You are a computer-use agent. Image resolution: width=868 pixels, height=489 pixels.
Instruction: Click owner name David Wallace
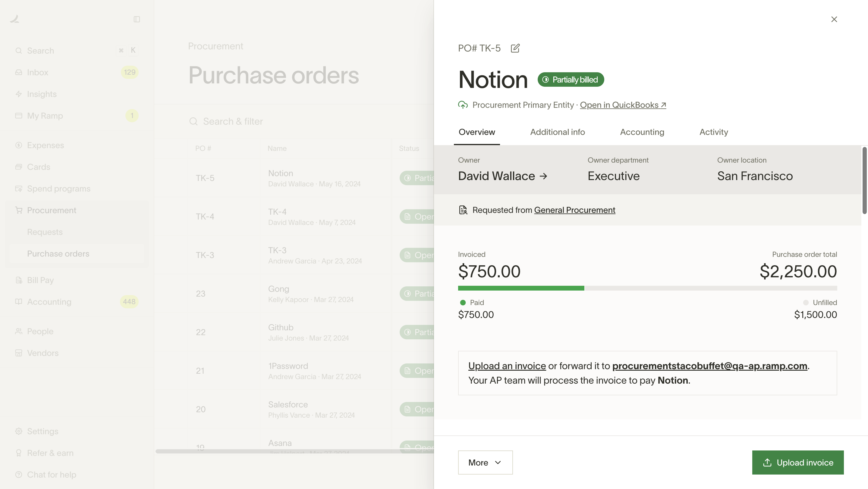click(496, 176)
